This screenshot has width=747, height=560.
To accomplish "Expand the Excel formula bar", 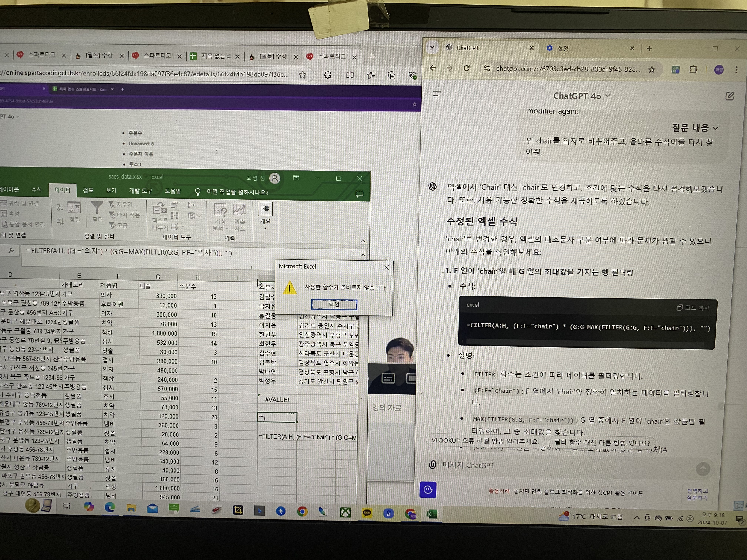I will click(x=363, y=255).
